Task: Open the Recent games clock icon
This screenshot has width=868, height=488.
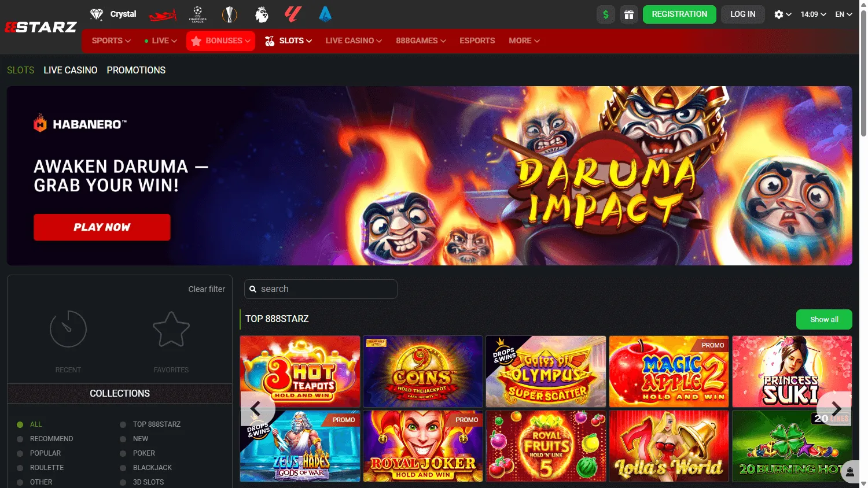Action: click(68, 328)
